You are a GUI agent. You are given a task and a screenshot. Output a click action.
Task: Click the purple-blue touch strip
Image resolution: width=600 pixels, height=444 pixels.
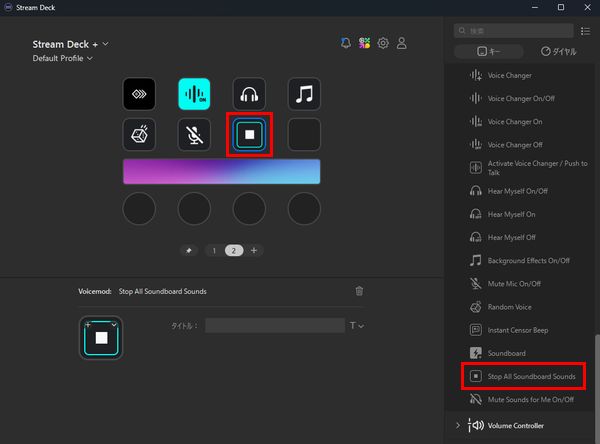coord(222,171)
